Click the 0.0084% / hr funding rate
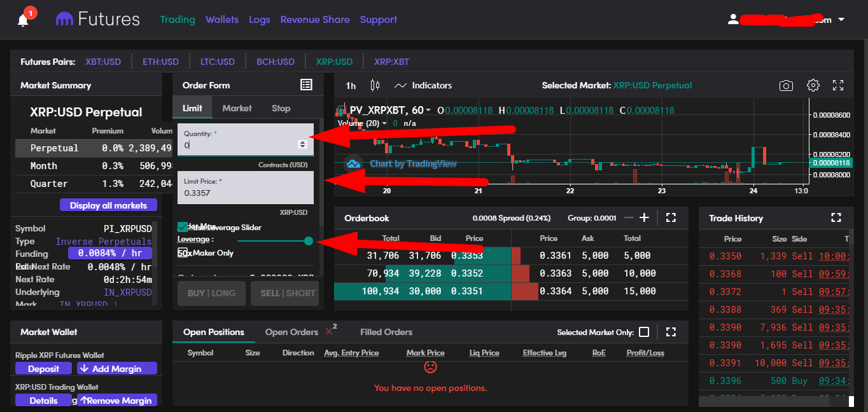Image resolution: width=868 pixels, height=412 pixels. coord(110,253)
